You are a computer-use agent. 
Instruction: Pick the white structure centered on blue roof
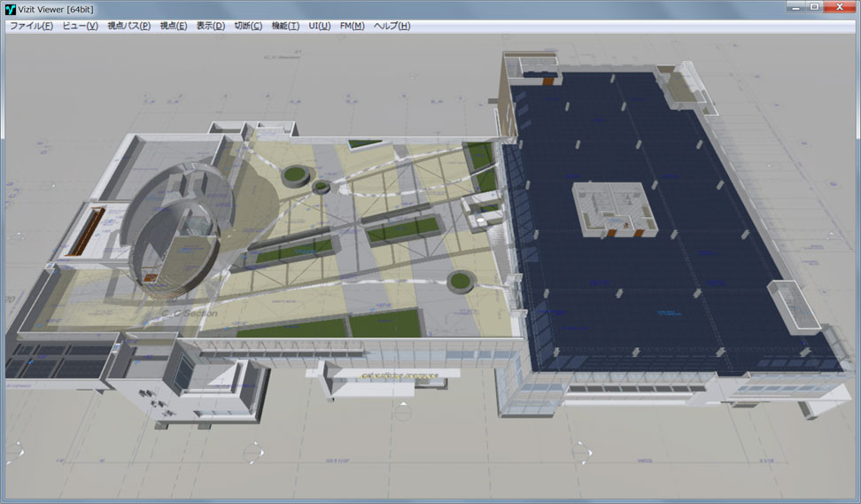[616, 210]
